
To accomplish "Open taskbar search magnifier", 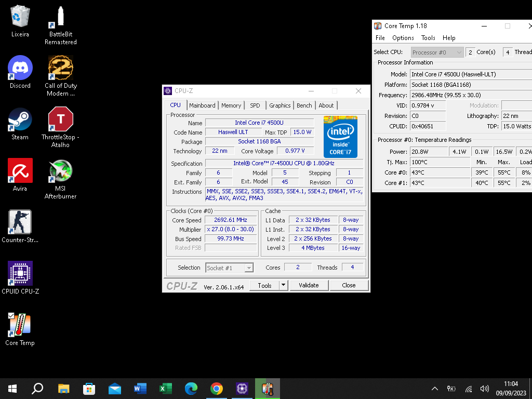I will pos(37,389).
